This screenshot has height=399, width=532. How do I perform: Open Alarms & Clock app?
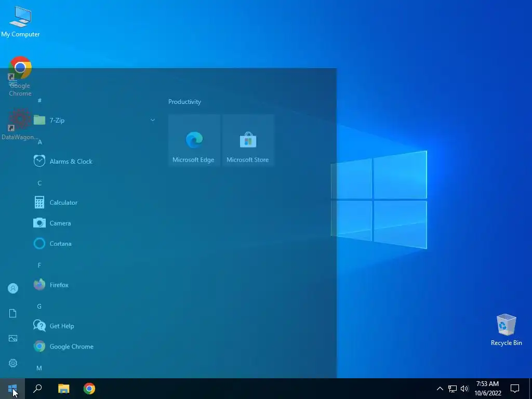(94, 161)
